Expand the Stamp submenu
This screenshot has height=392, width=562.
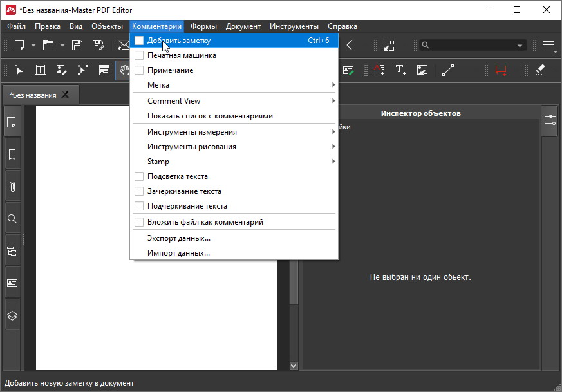(x=234, y=162)
